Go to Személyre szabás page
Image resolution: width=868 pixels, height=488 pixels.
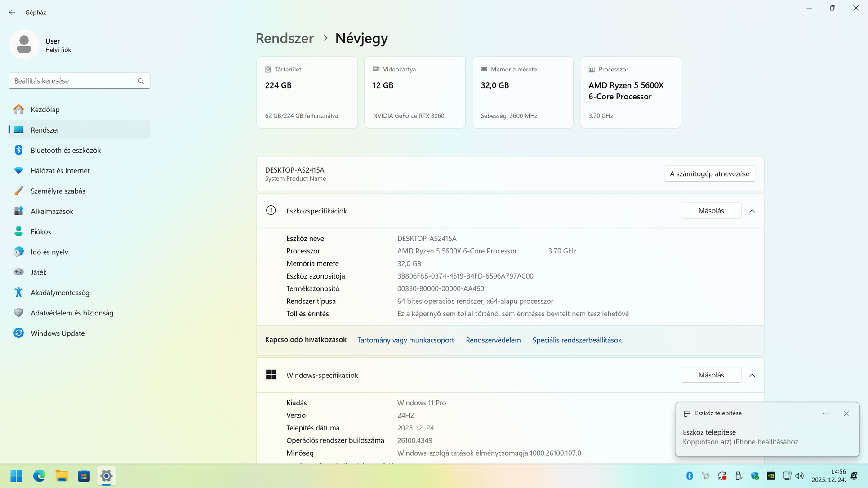(x=58, y=191)
